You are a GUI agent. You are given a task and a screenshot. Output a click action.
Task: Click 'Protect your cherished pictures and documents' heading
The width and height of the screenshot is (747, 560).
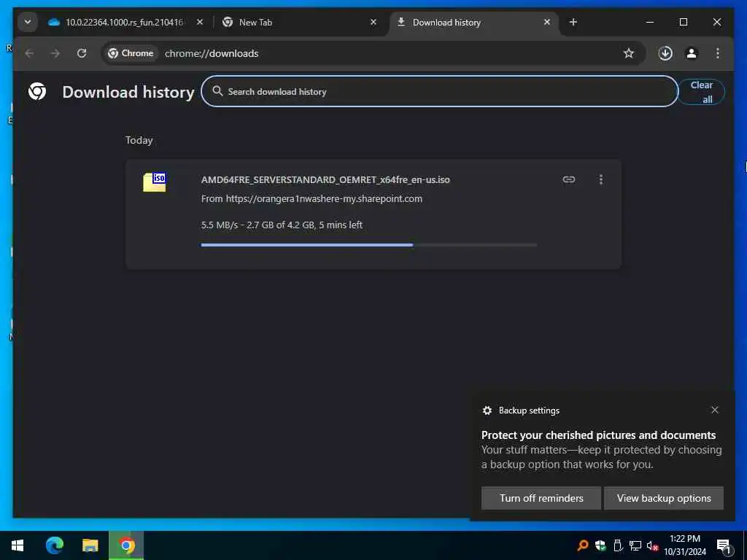click(598, 435)
